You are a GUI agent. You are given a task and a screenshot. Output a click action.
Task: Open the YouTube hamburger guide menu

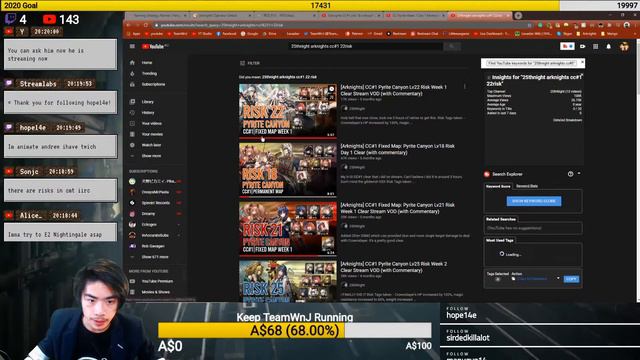132,47
